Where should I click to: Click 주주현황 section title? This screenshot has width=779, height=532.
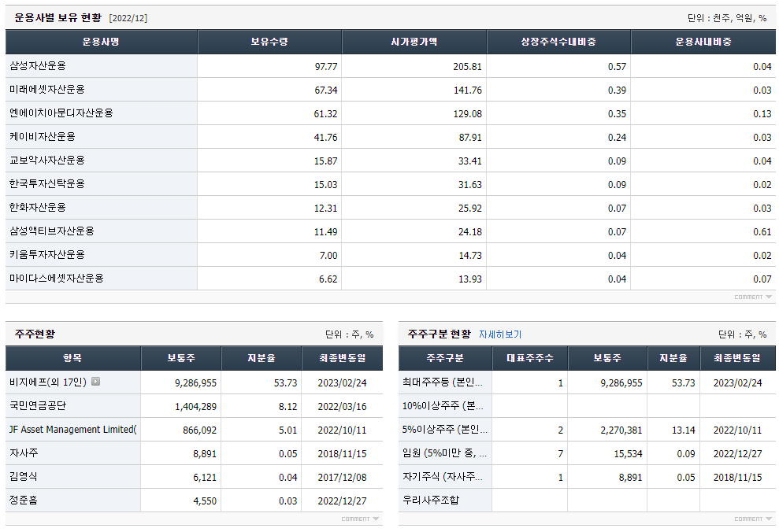tap(35, 334)
